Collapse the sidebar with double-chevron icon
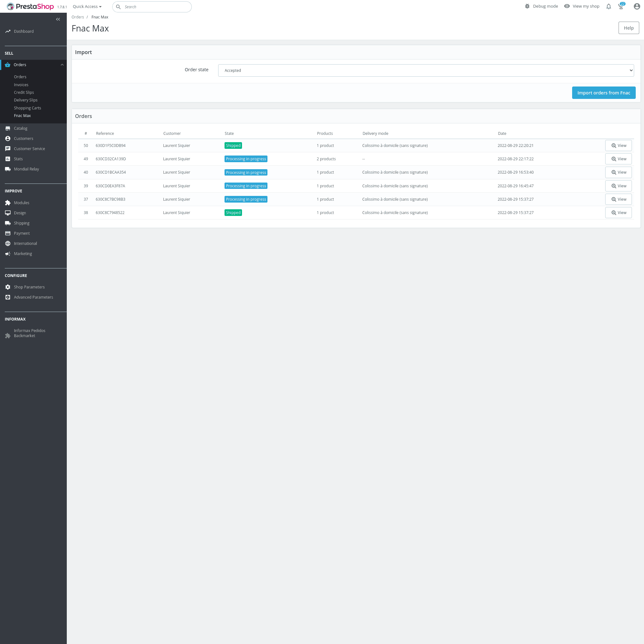This screenshot has width=644, height=644. coord(58,19)
